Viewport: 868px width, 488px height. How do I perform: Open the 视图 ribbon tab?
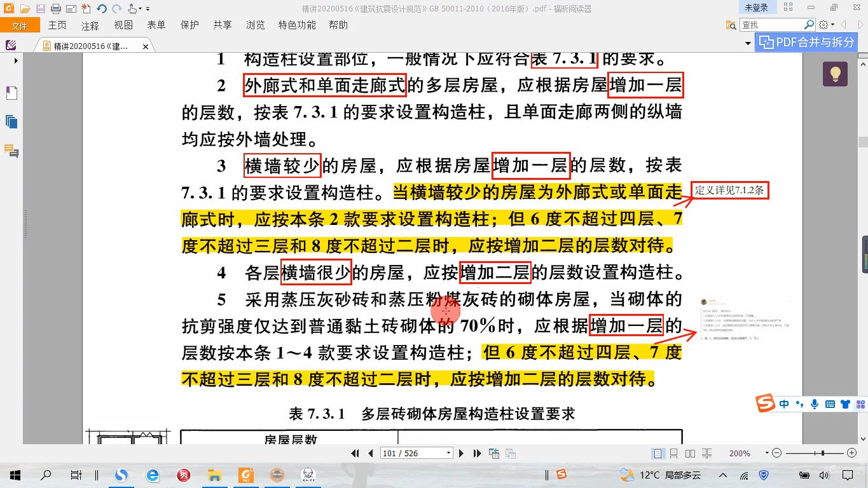click(123, 25)
